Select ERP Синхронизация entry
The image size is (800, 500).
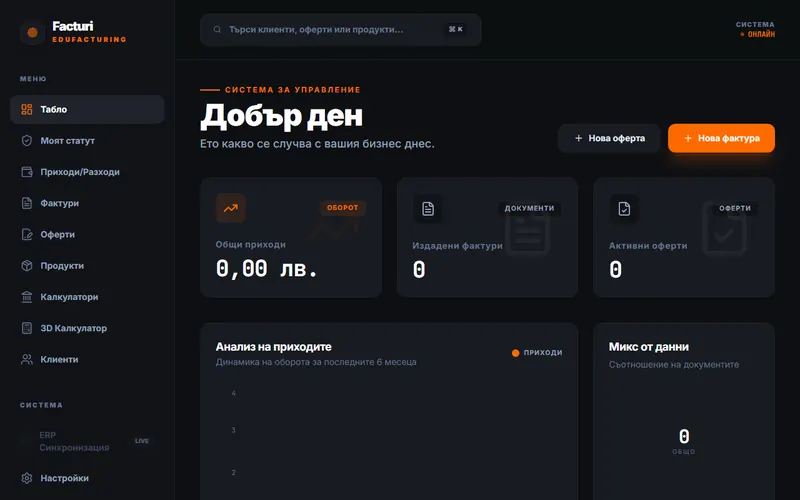tap(87, 441)
